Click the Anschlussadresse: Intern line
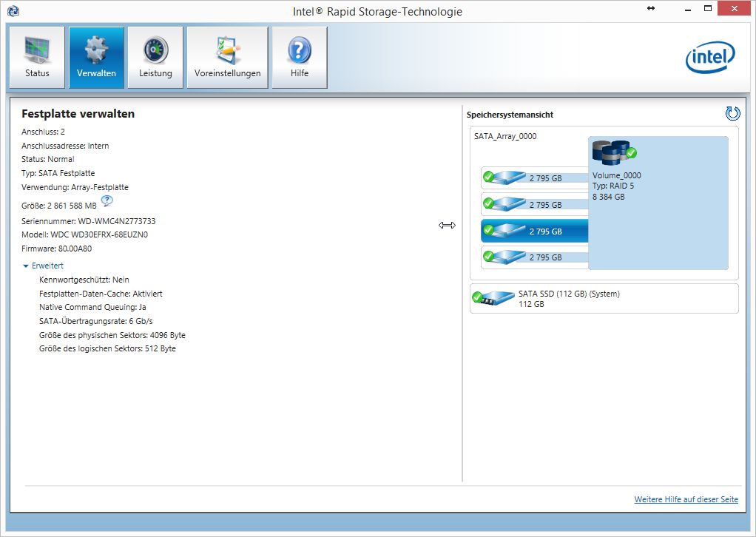This screenshot has width=756, height=537. pos(65,146)
